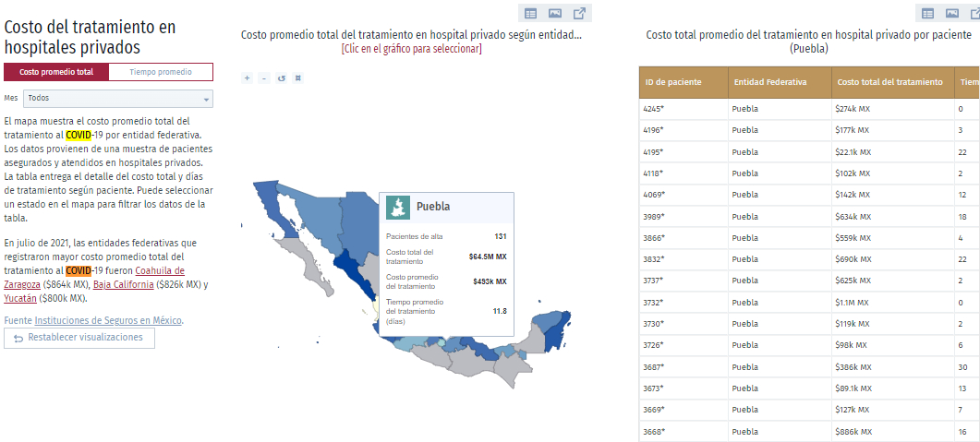Select patient ID 4069* cell
This screenshot has height=442, width=980.
[x=684, y=195]
